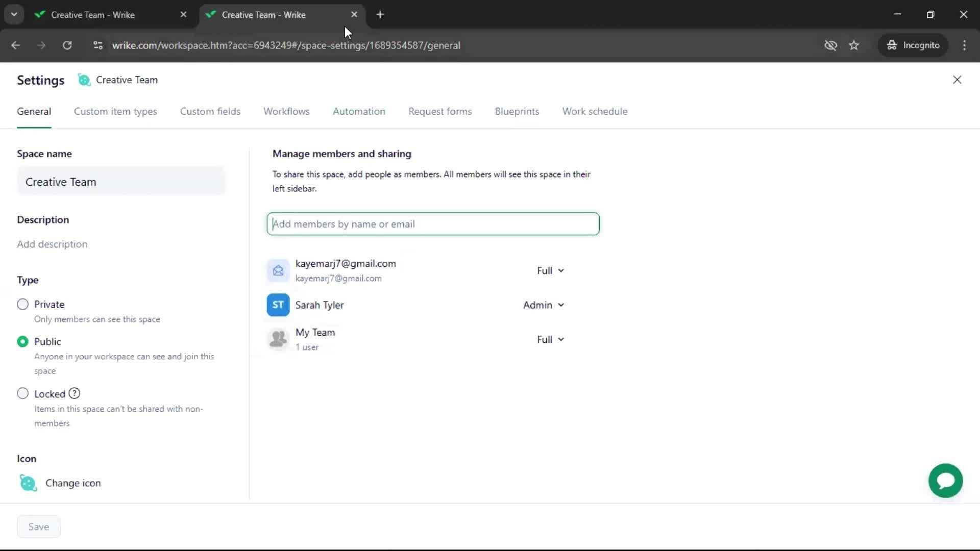Open Chrome three-dot menu

click(x=964, y=45)
